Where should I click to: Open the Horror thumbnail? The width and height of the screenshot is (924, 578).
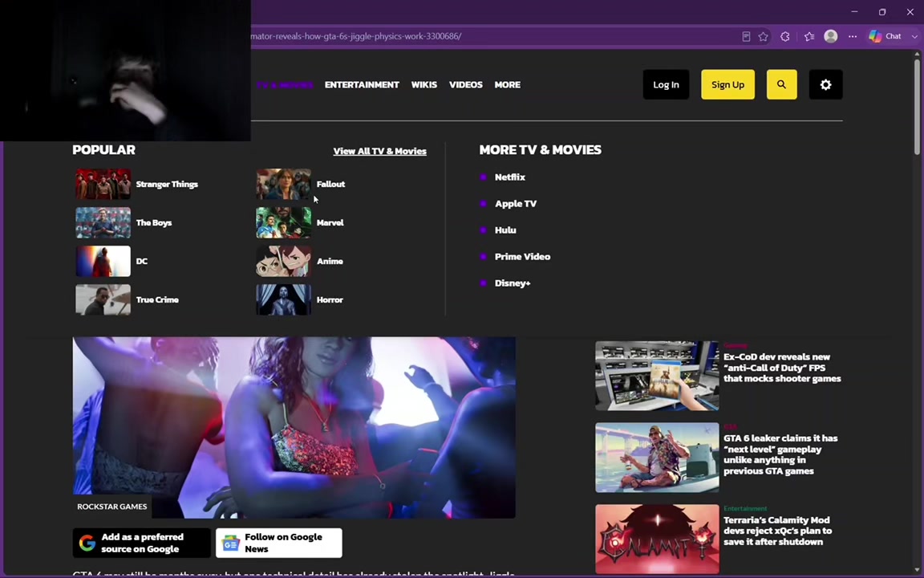283,299
